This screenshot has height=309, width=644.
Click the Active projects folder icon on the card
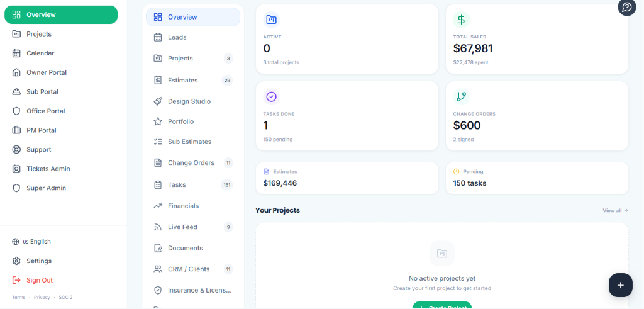pyautogui.click(x=272, y=20)
